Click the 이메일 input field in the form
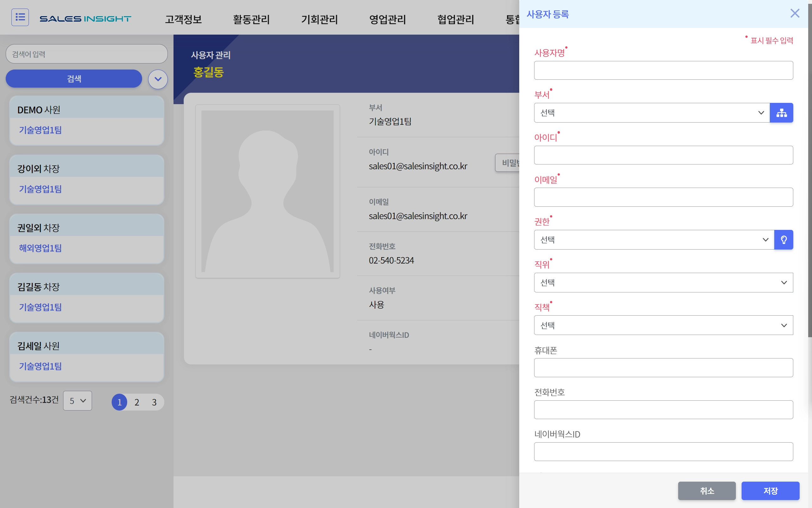Image resolution: width=812 pixels, height=508 pixels. tap(663, 197)
